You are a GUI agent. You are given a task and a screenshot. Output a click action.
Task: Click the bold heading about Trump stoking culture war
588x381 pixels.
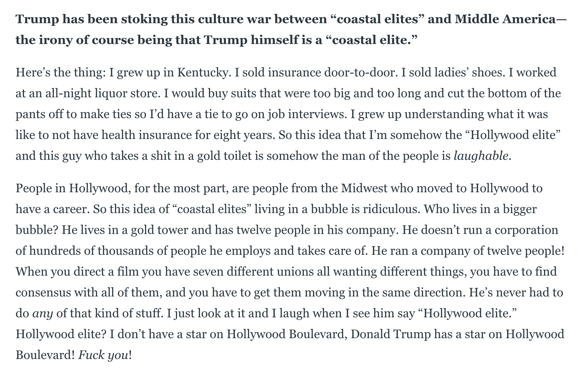(x=291, y=30)
